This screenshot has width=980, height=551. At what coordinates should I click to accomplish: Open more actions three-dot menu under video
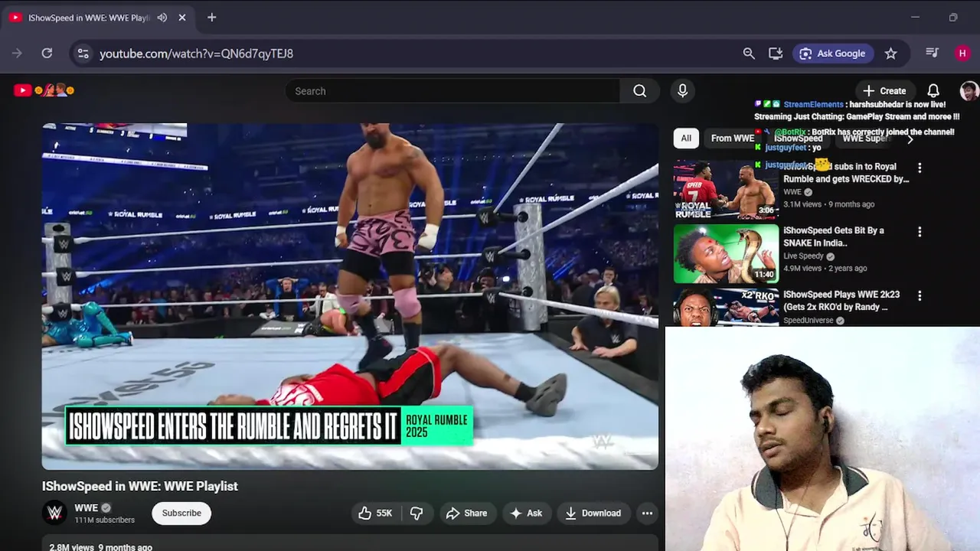click(x=647, y=513)
